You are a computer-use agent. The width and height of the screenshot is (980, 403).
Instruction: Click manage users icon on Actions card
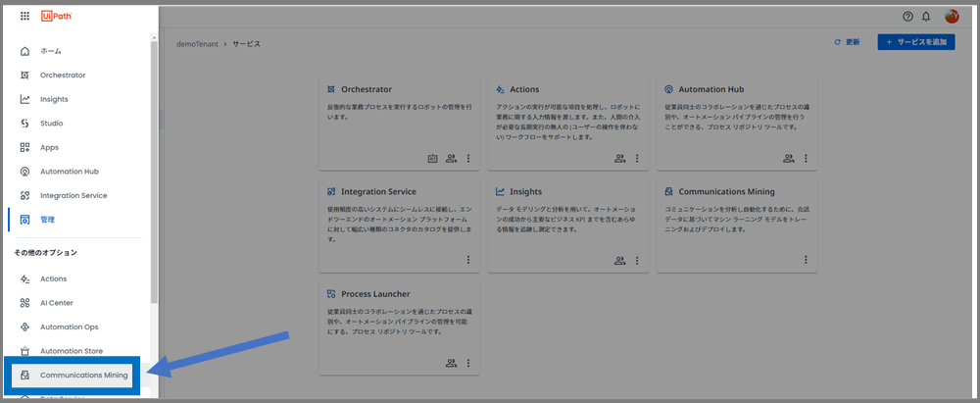(619, 158)
